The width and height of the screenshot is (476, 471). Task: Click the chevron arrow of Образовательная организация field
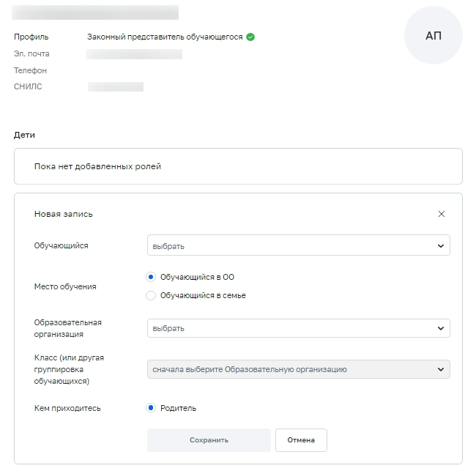pyautogui.click(x=440, y=328)
